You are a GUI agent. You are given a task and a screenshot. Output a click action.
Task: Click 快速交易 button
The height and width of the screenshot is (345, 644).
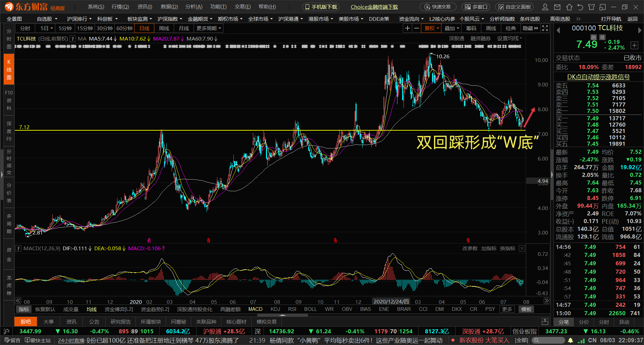(438, 7)
